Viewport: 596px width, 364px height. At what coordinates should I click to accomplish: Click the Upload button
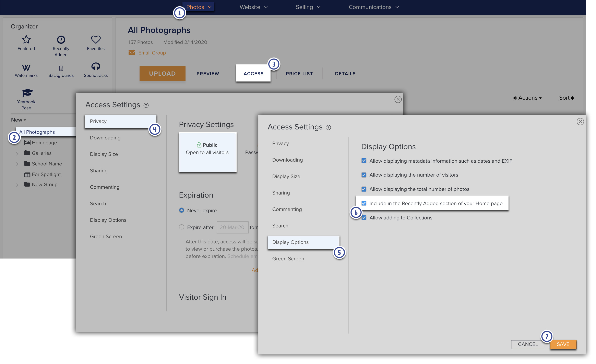pyautogui.click(x=162, y=74)
